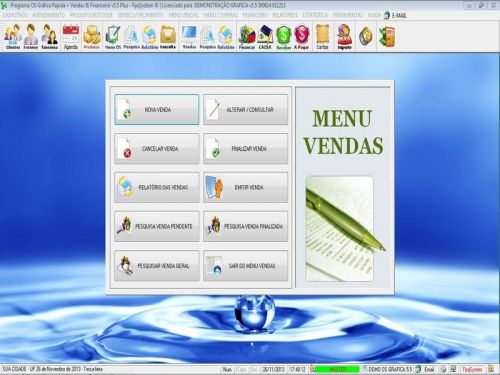Click the DEMO OS GRAFICA 5.5 status text

click(390, 369)
